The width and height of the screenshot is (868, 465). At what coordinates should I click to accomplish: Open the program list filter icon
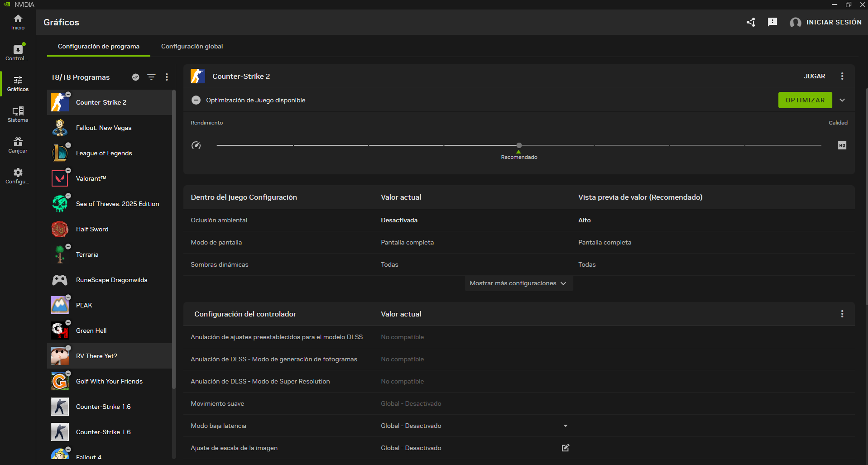[151, 77]
